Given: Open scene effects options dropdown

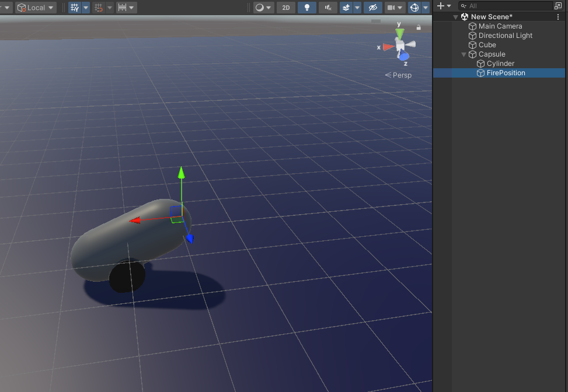Looking at the screenshot, I should (x=357, y=8).
